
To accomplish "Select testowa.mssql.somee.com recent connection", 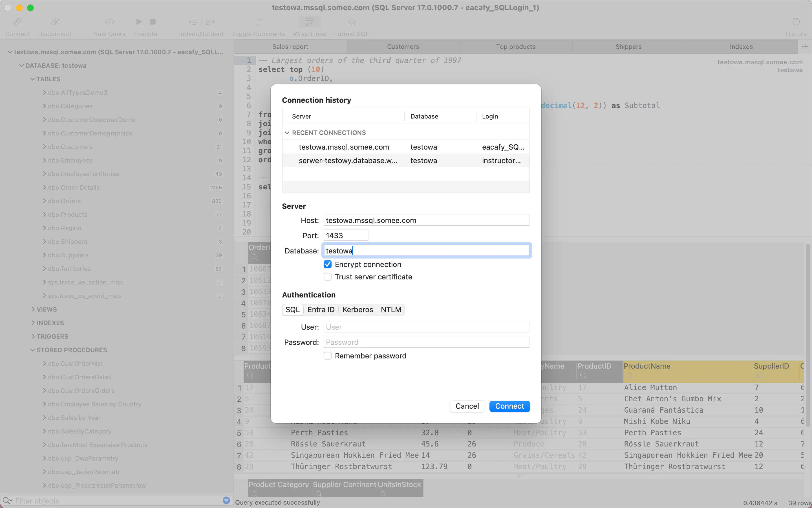I will (406, 147).
